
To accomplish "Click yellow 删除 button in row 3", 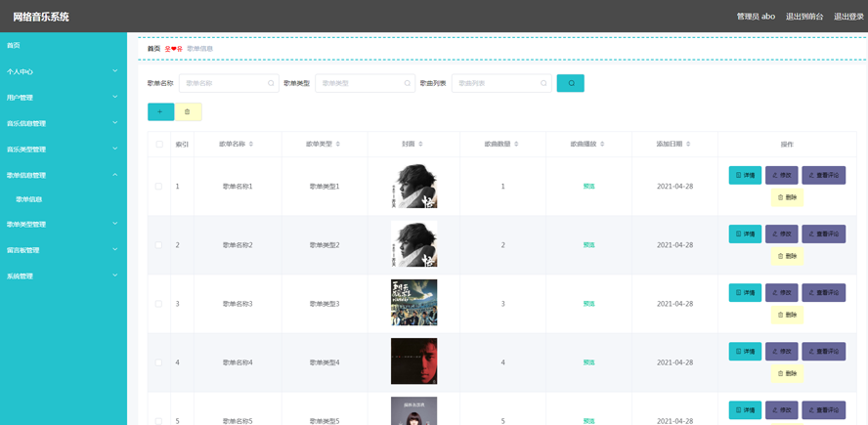I will click(x=787, y=315).
